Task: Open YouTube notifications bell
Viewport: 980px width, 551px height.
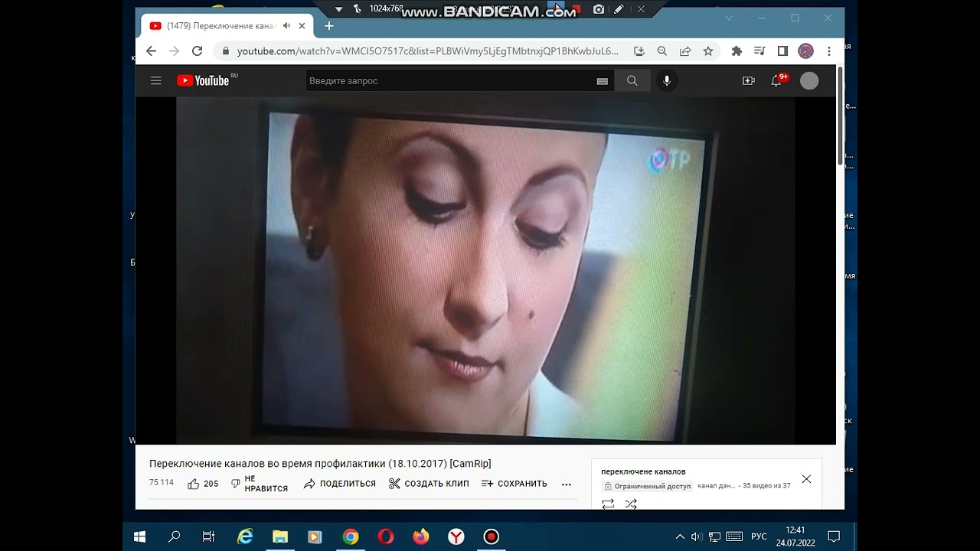Action: 776,80
